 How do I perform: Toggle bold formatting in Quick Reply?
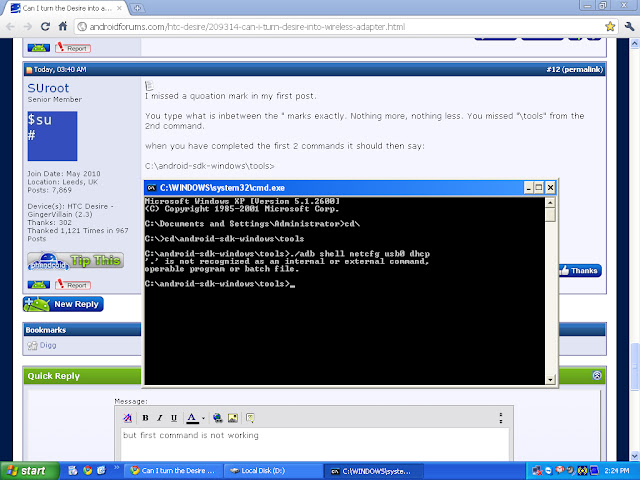(145, 418)
